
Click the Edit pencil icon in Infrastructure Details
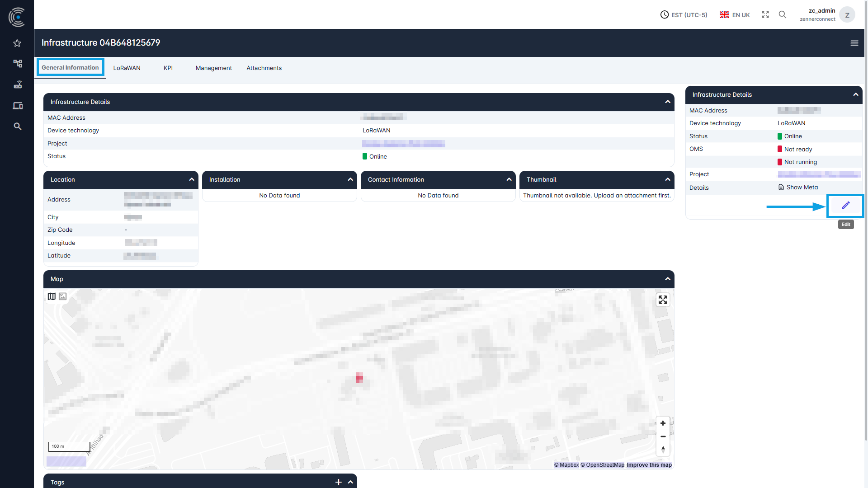(x=845, y=206)
